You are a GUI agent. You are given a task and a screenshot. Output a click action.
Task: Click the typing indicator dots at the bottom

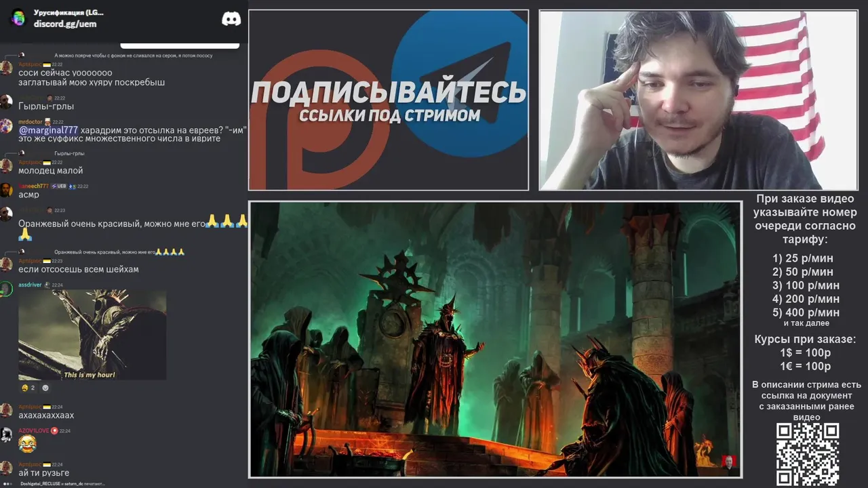click(x=7, y=484)
